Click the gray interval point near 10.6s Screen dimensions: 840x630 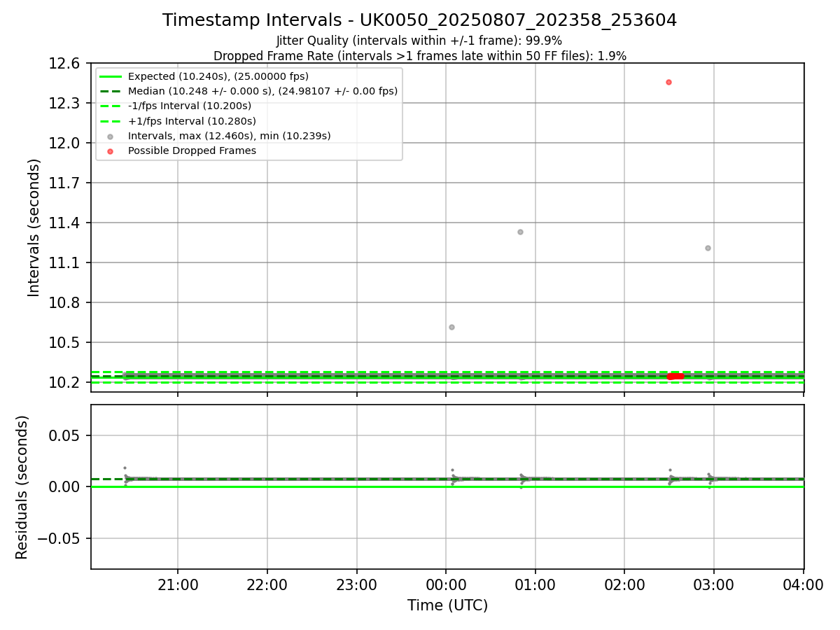451,327
